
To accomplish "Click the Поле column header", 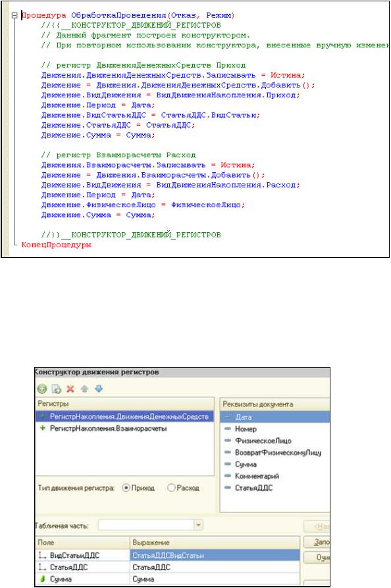I will point(83,543).
